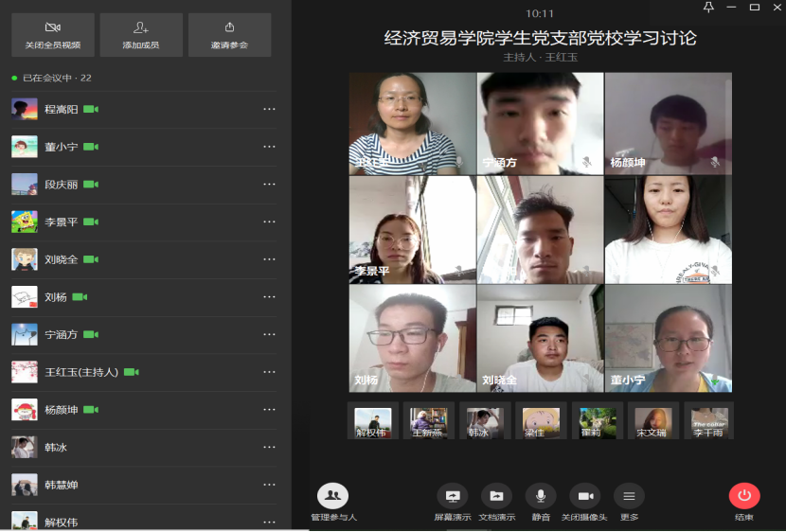
Task: Click the camera icon beside 刘杨
Action: [x=80, y=296]
